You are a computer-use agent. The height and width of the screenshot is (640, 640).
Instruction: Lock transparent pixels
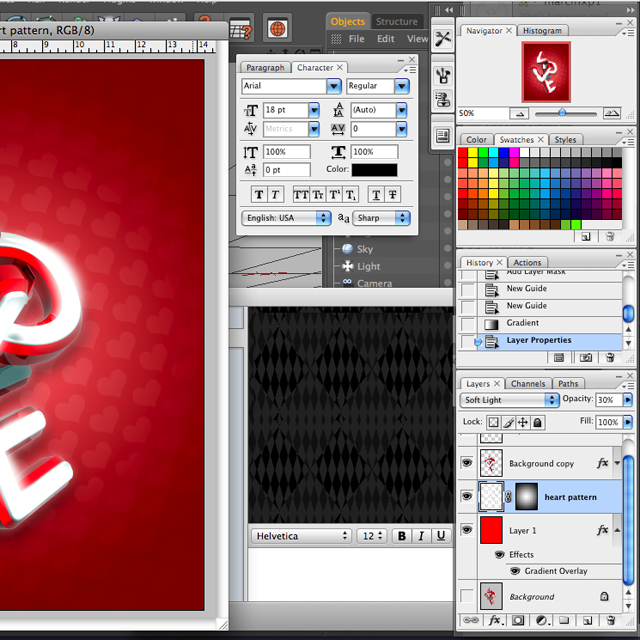[493, 422]
